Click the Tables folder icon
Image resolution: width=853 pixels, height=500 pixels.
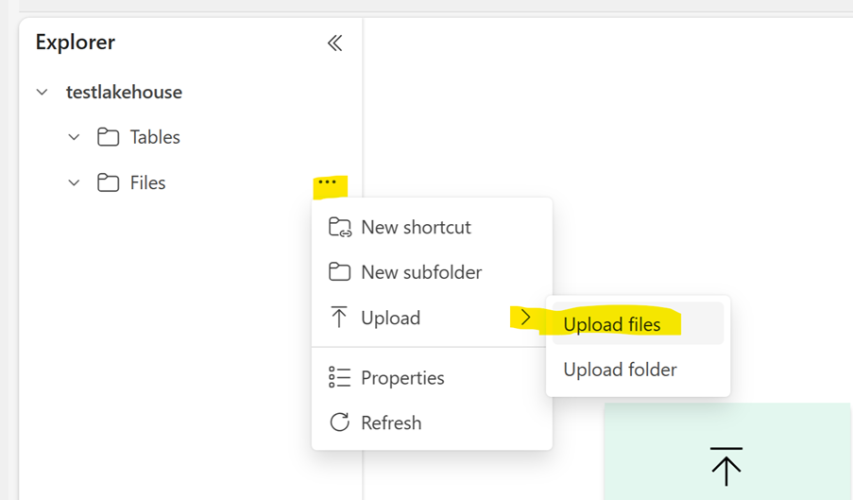(107, 137)
